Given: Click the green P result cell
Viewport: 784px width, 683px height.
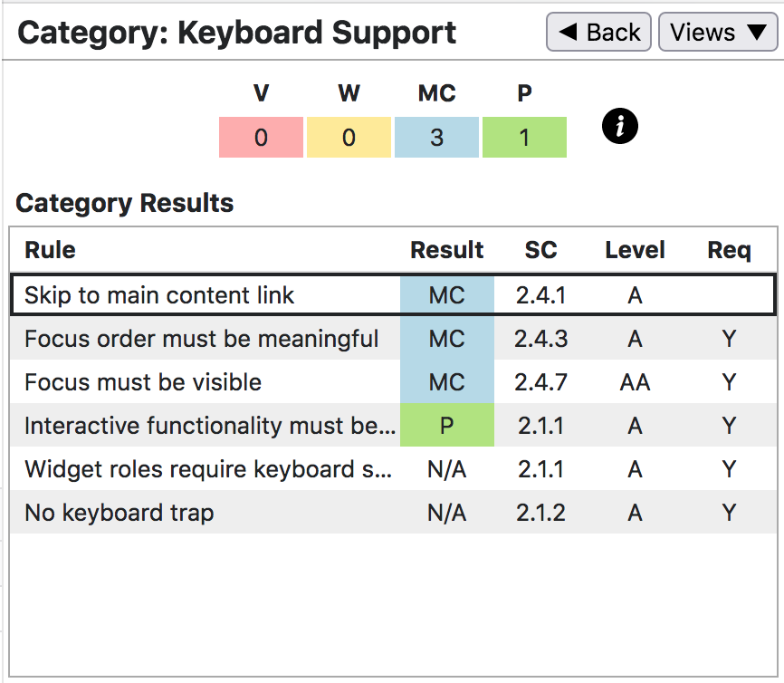Looking at the screenshot, I should (447, 426).
